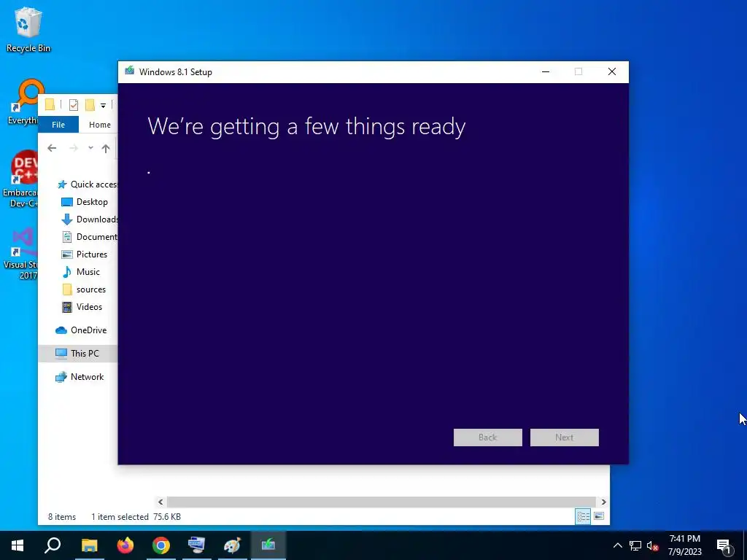Open Customize Quick Access Toolbar dropdown
Screen dimensions: 747x560
[x=103, y=105]
